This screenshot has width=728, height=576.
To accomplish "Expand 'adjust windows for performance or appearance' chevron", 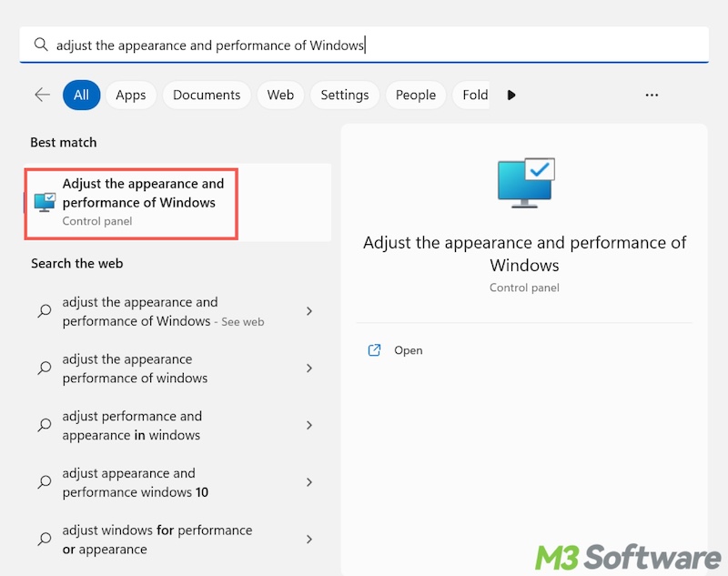I will coord(309,539).
